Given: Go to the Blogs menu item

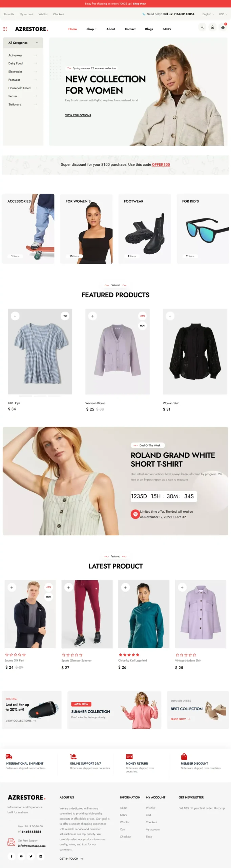Looking at the screenshot, I should point(149,29).
